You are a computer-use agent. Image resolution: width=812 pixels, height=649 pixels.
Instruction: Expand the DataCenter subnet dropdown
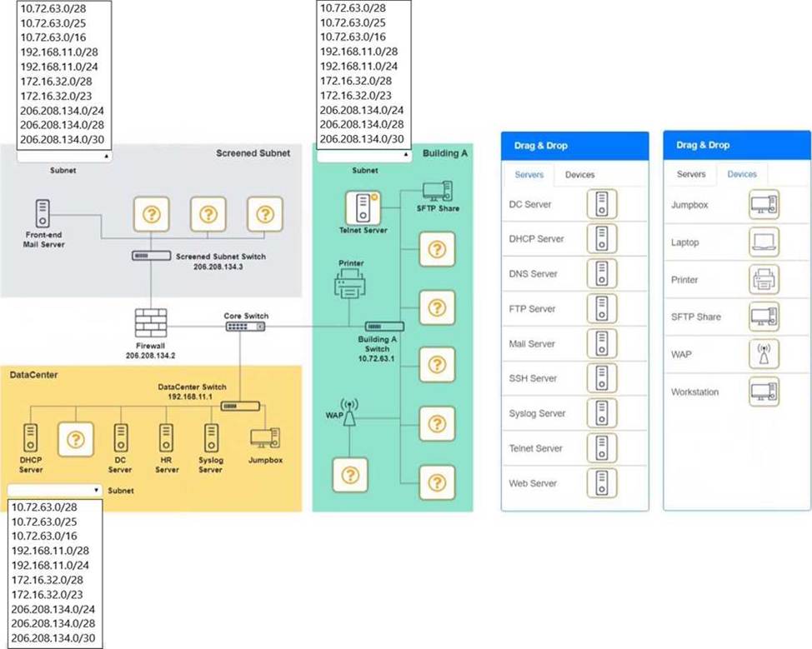pos(54,490)
